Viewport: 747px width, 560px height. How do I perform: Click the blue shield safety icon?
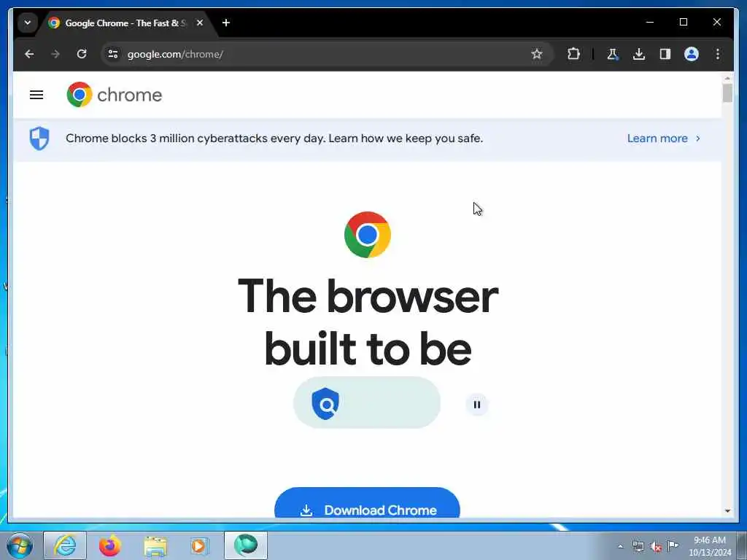point(39,139)
